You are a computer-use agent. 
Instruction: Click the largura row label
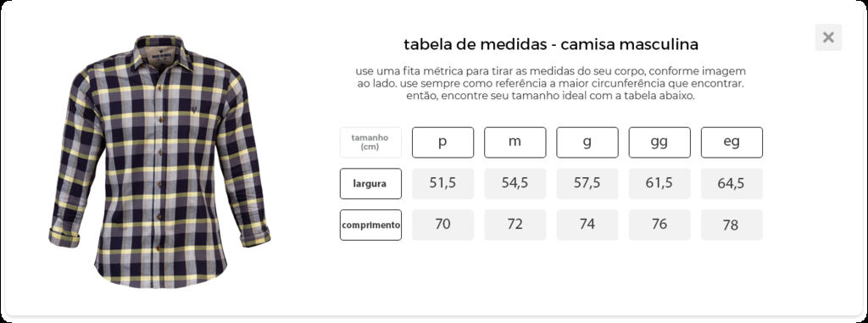(370, 183)
